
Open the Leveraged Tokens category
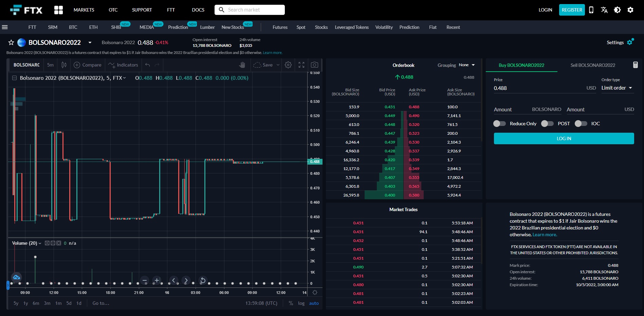coord(352,27)
